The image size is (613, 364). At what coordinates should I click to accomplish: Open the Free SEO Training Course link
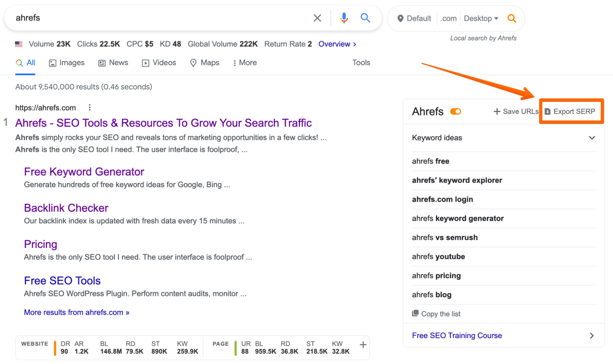[x=457, y=336]
